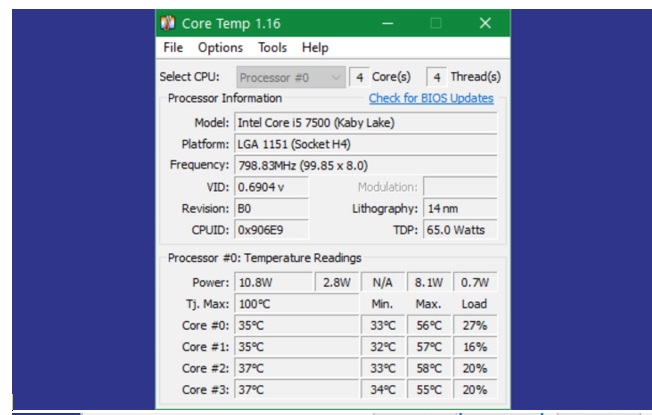This screenshot has height=415, width=652.
Task: Click the Frequency 798.83MHz field
Action: [x=364, y=165]
